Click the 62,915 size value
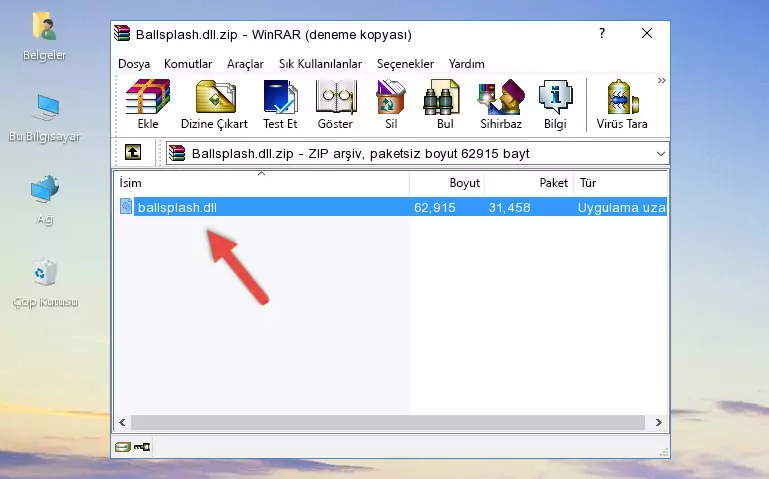 (435, 208)
